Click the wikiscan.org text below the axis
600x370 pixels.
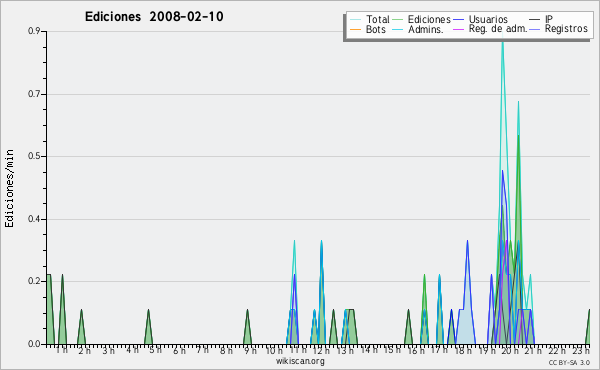(x=300, y=361)
